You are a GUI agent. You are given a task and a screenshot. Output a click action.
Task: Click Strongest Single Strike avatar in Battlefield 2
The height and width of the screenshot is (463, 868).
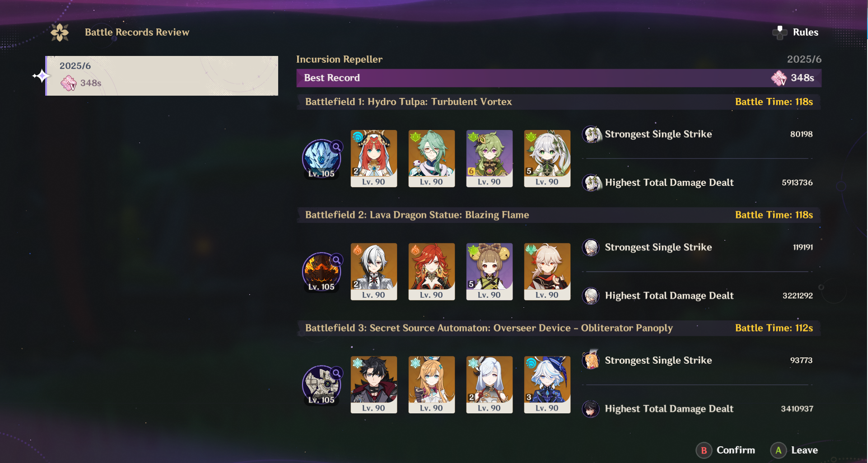tap(591, 247)
